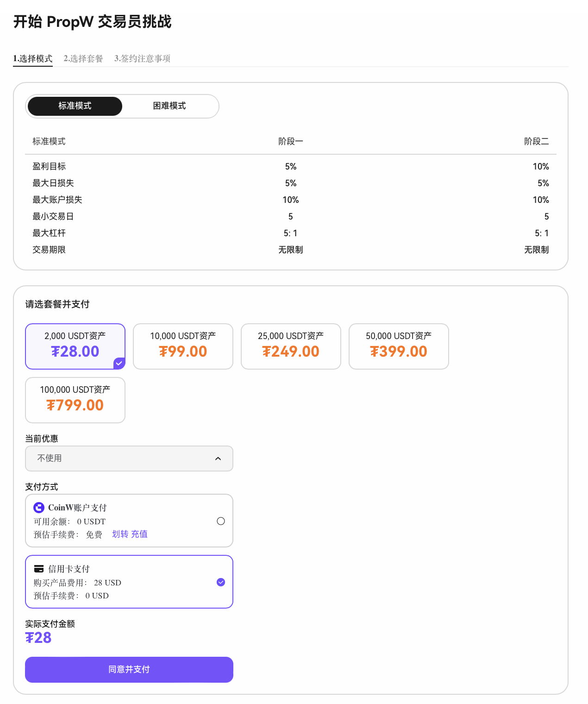Switch to 标准模式 standard mode

[75, 106]
